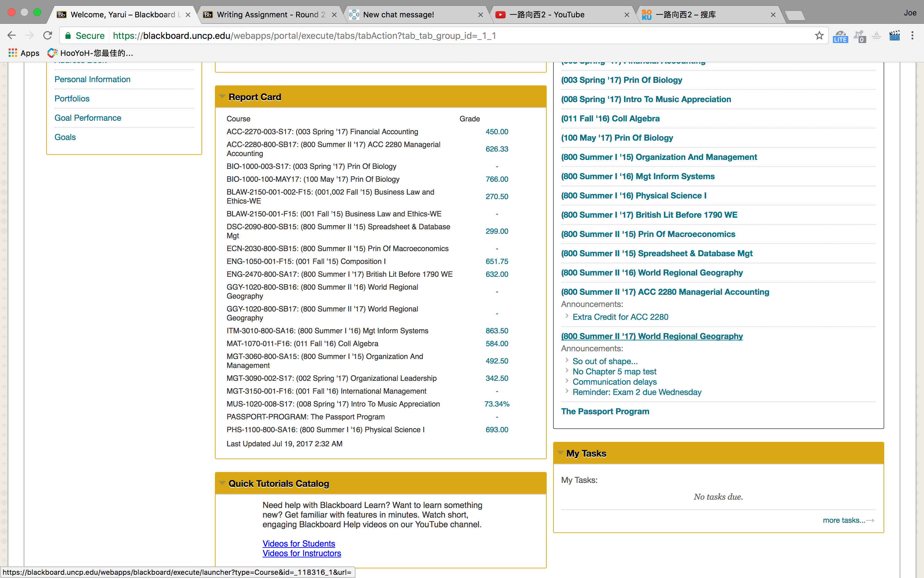
Task: Open Reminder: Exam 2 due Wednesday
Action: 637,392
